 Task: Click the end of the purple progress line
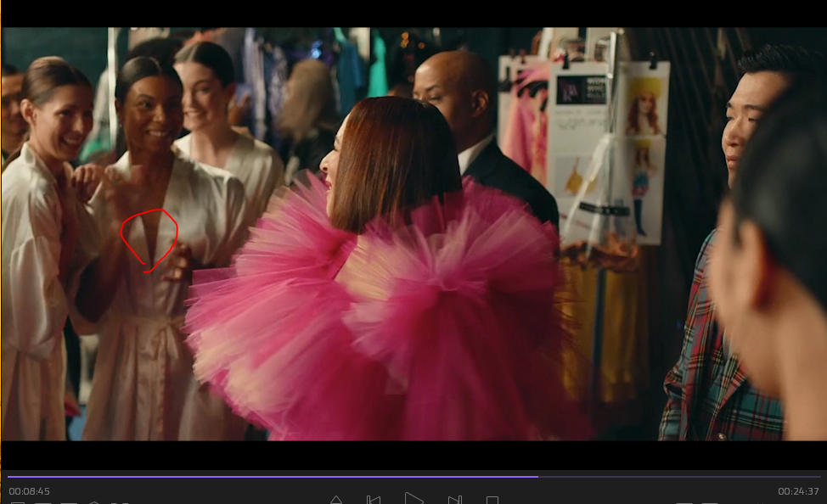[x=537, y=477]
